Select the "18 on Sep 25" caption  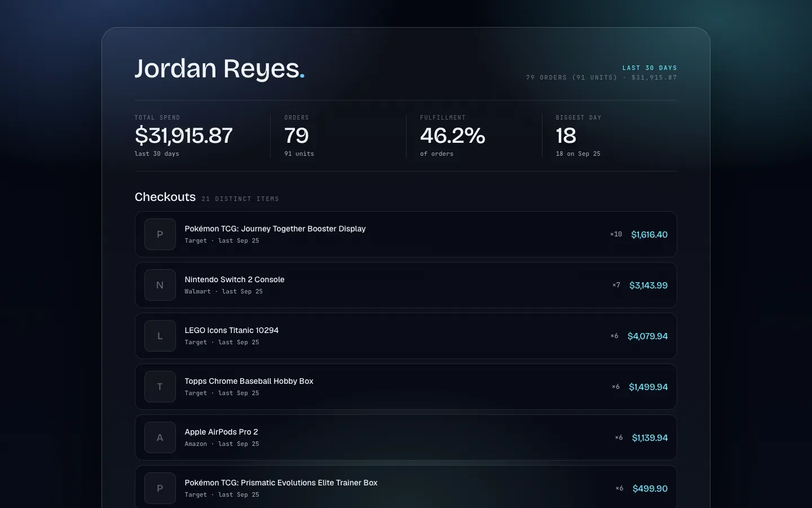[578, 154]
